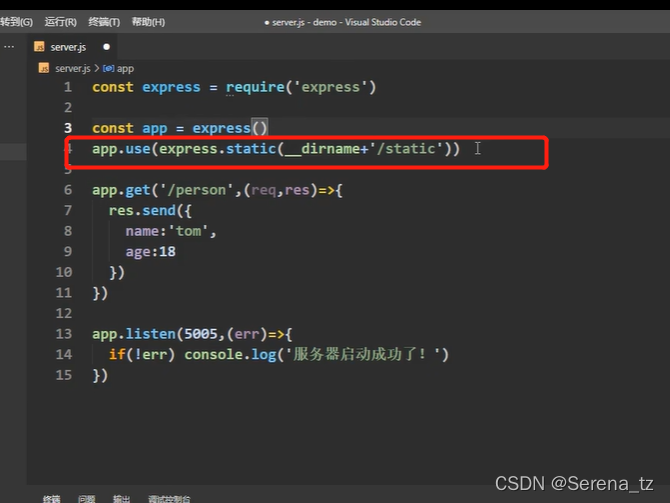Click the app symbol in the breadcrumb
Viewport: 670px width, 503px height.
[125, 68]
